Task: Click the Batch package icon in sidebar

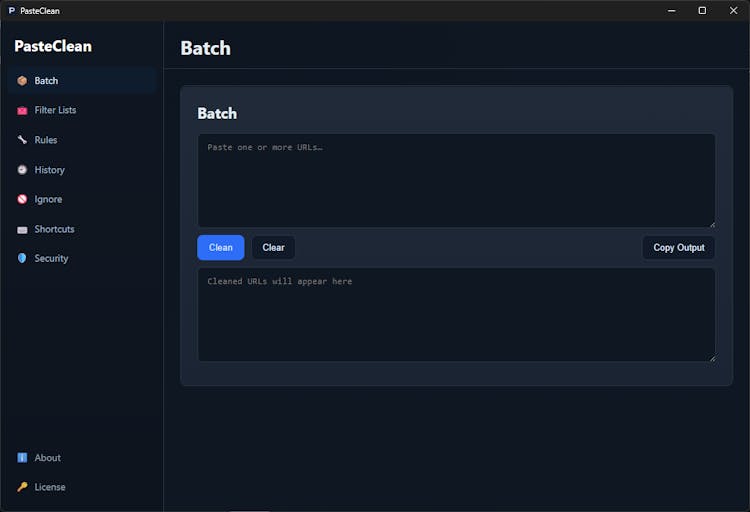Action: 22,81
